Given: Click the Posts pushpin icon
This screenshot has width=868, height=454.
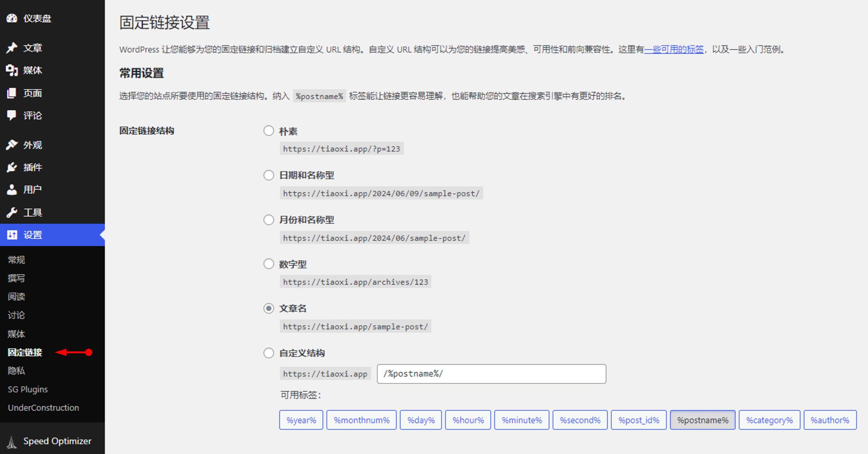Looking at the screenshot, I should coord(12,48).
